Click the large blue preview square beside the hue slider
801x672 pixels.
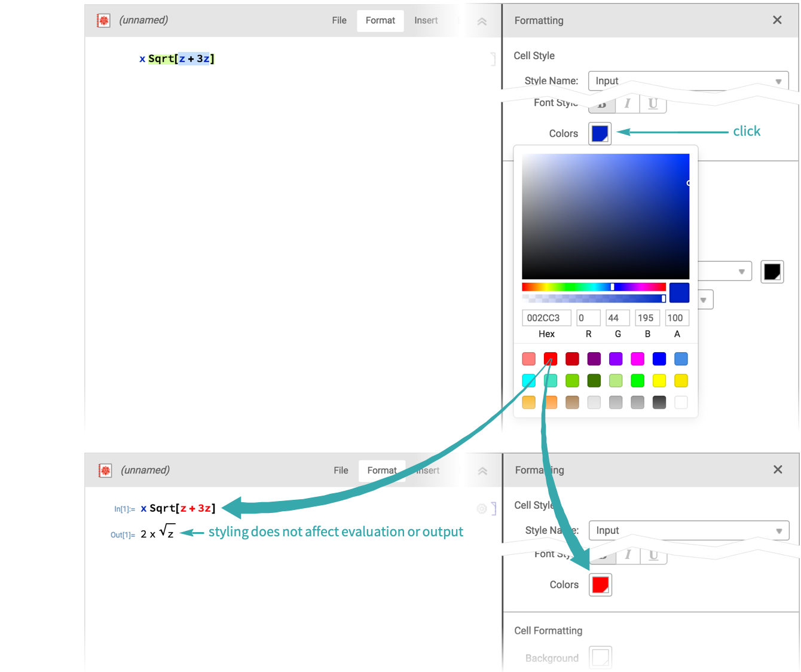(x=679, y=293)
